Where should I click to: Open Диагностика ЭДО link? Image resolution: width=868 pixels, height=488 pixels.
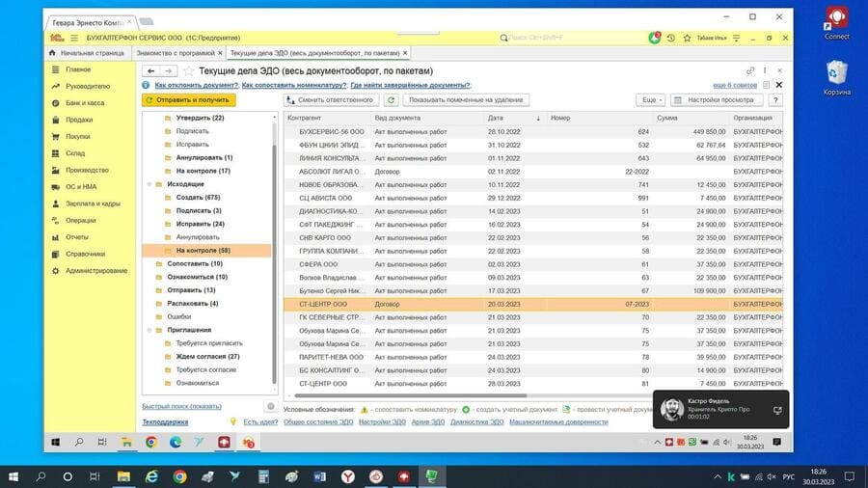(476, 421)
